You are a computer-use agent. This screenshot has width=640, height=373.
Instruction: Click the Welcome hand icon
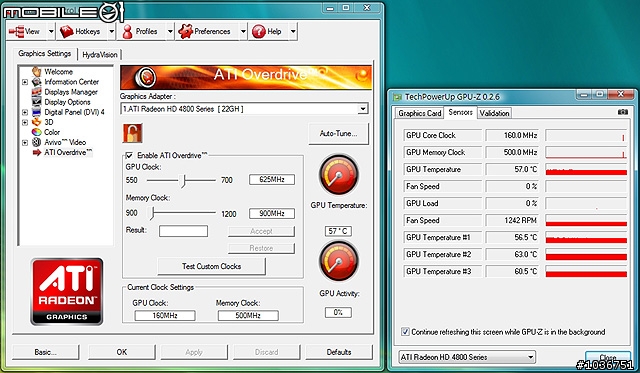(37, 71)
